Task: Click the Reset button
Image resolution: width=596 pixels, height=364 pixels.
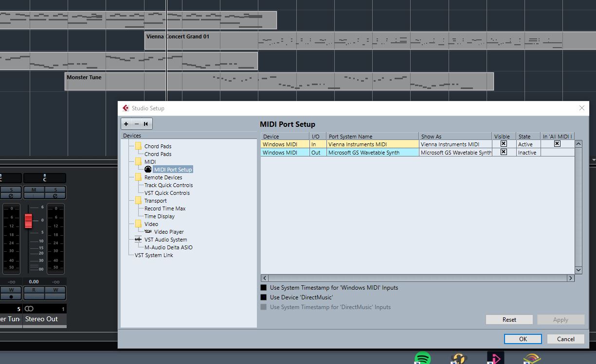Action: point(509,319)
